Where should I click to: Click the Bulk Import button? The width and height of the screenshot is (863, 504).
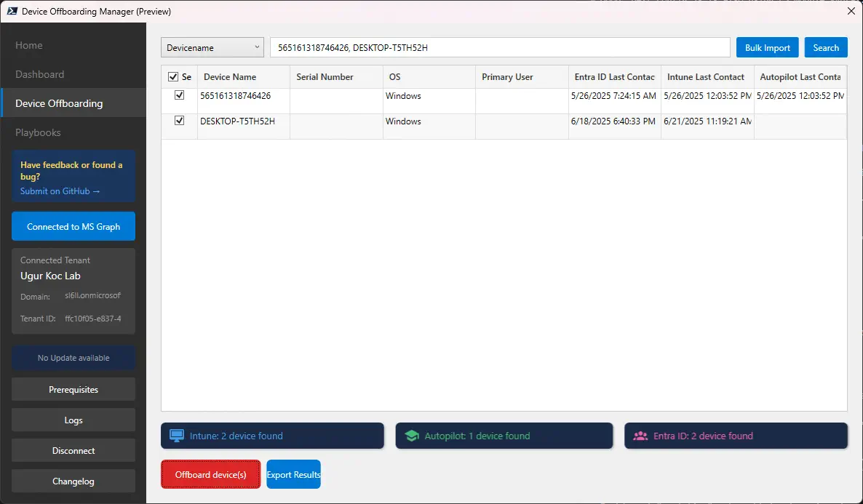point(767,47)
